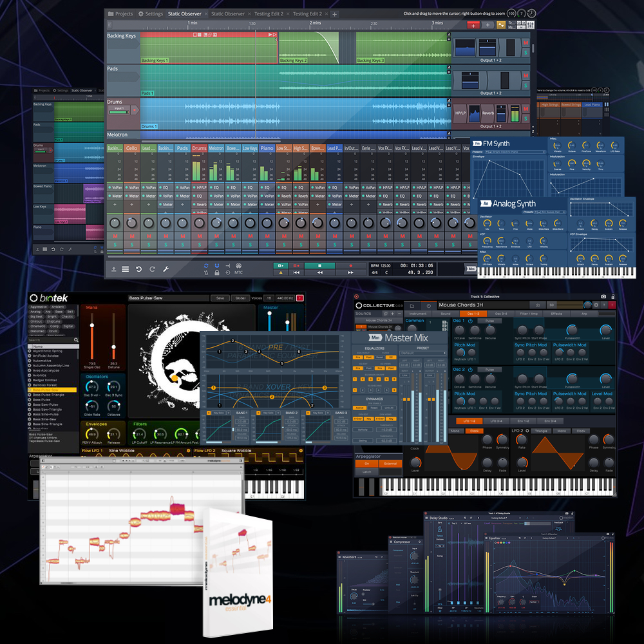
Task: Click the Softclip button in Master Mix
Action: (x=363, y=430)
